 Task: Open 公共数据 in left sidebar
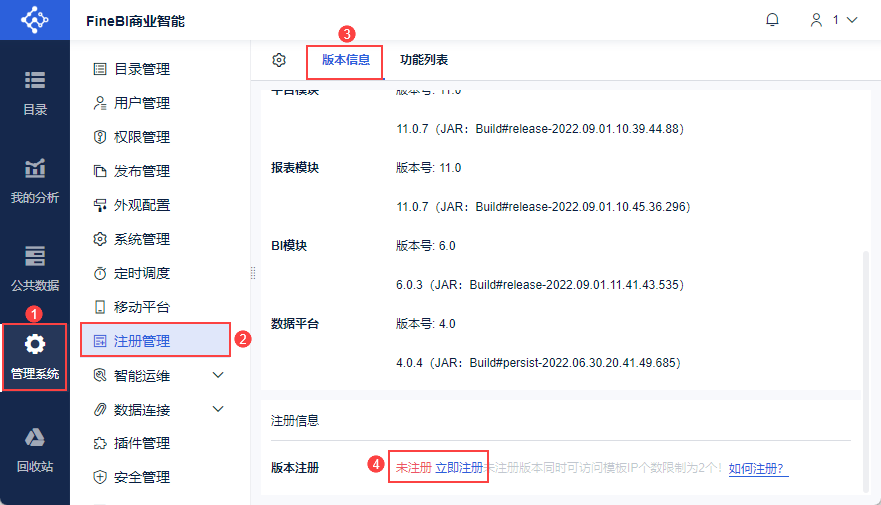(x=35, y=269)
